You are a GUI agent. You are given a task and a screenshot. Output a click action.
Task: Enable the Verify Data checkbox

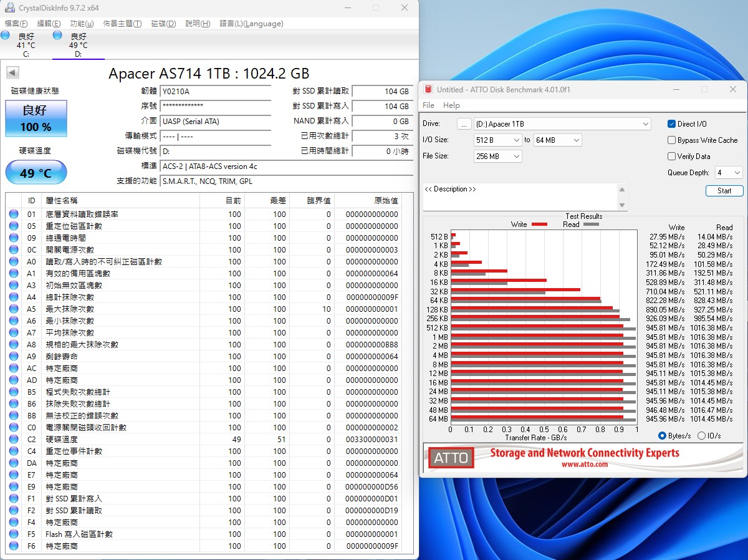(x=672, y=157)
